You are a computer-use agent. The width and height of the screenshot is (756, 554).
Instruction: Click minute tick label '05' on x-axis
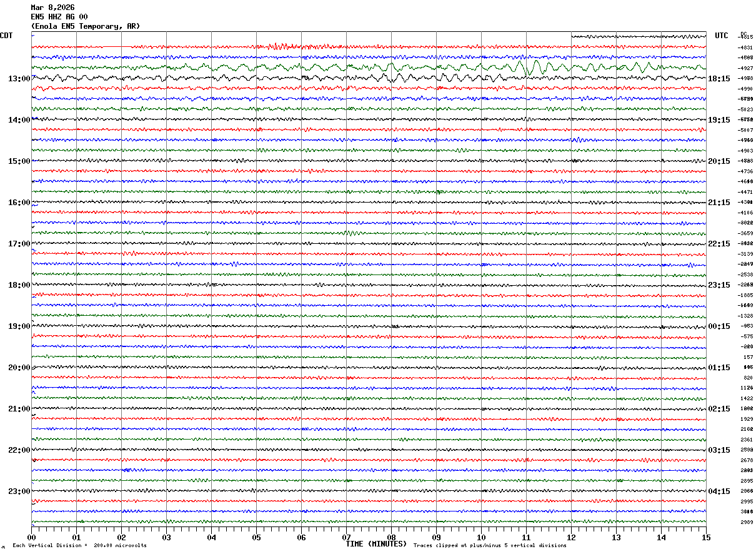click(256, 537)
